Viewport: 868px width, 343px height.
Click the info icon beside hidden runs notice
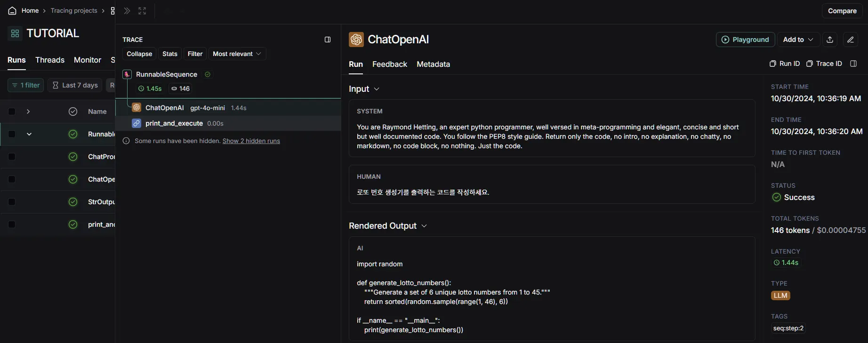pos(126,141)
